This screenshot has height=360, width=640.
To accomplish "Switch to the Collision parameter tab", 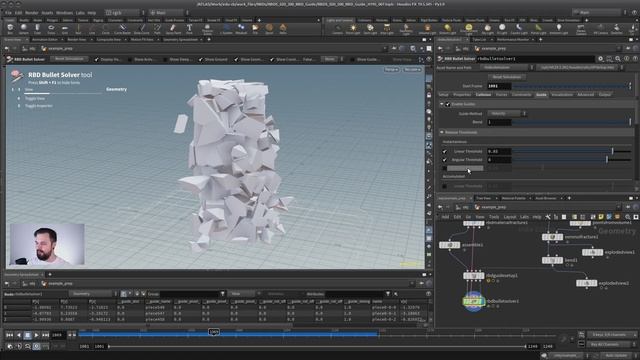I will click(x=483, y=95).
